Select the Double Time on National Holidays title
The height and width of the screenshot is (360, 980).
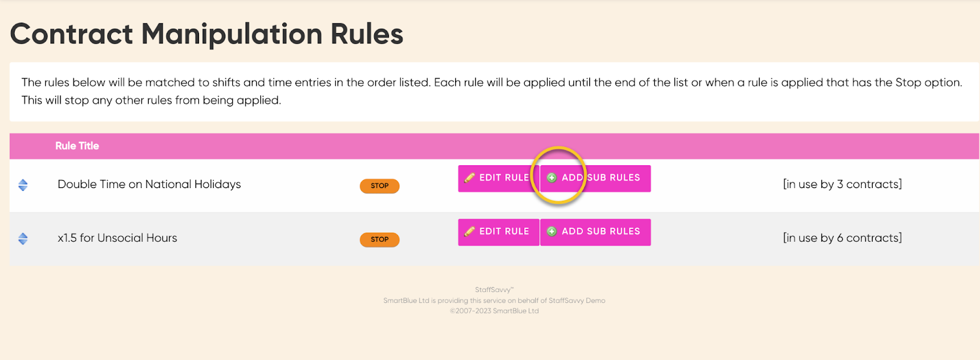coord(149,184)
